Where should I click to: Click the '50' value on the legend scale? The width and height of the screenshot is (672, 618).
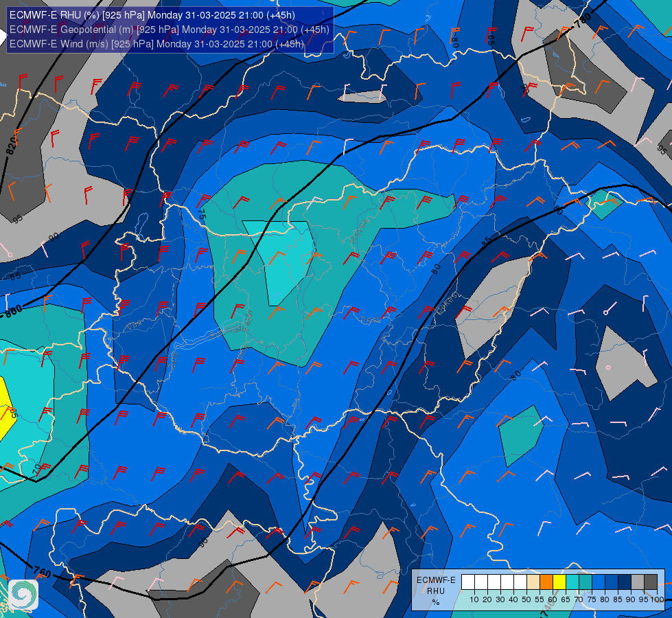point(526,599)
